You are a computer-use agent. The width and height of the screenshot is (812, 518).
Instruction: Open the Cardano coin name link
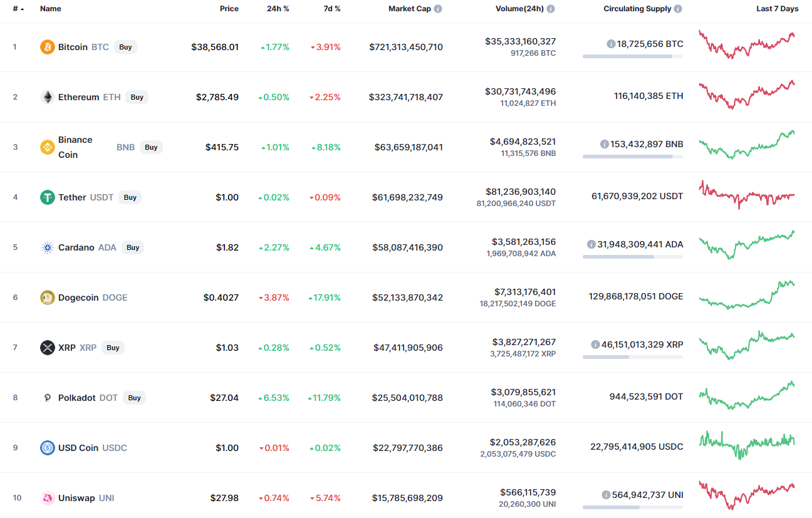click(x=76, y=247)
